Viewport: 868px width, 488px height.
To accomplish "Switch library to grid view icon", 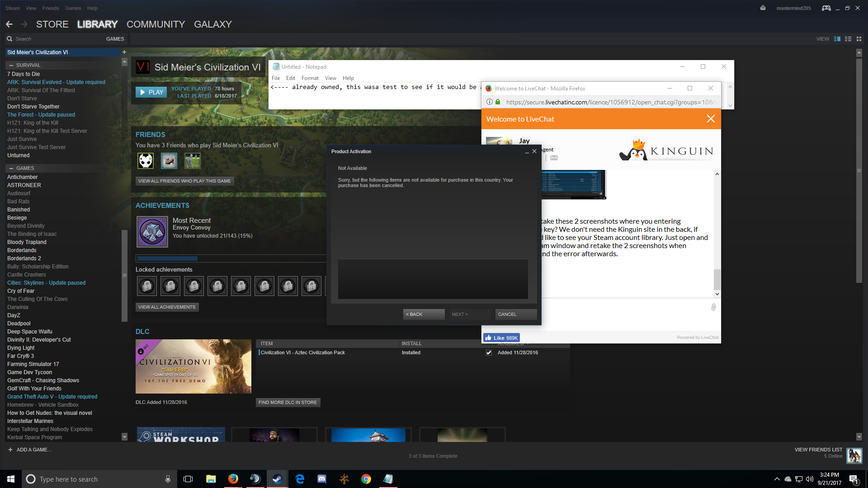I will (x=859, y=39).
